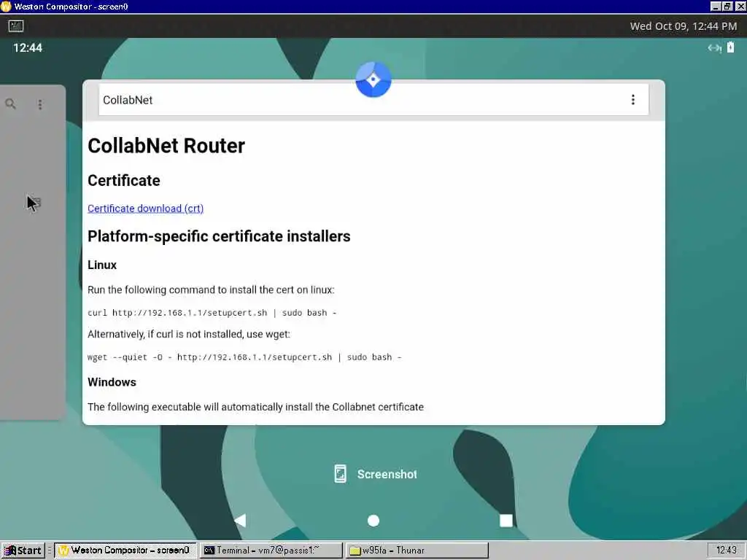The width and height of the screenshot is (747, 560).
Task: Click the curl setupcert.sh command line
Action: pos(212,313)
